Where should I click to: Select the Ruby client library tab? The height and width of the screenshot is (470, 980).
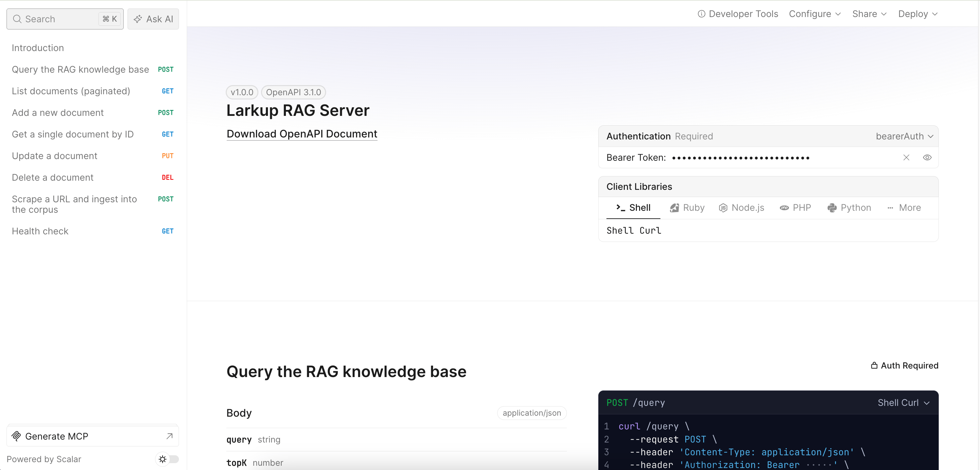[687, 208]
